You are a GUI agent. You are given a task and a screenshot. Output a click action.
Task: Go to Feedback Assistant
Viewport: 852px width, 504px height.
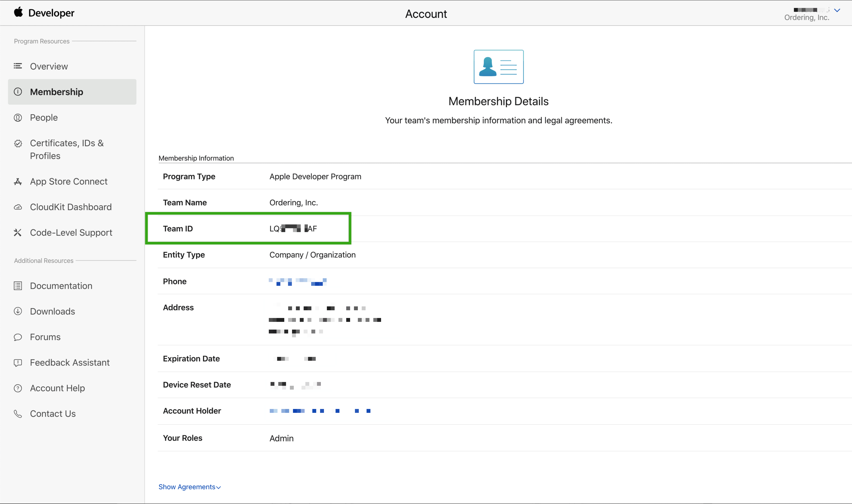[x=70, y=363]
